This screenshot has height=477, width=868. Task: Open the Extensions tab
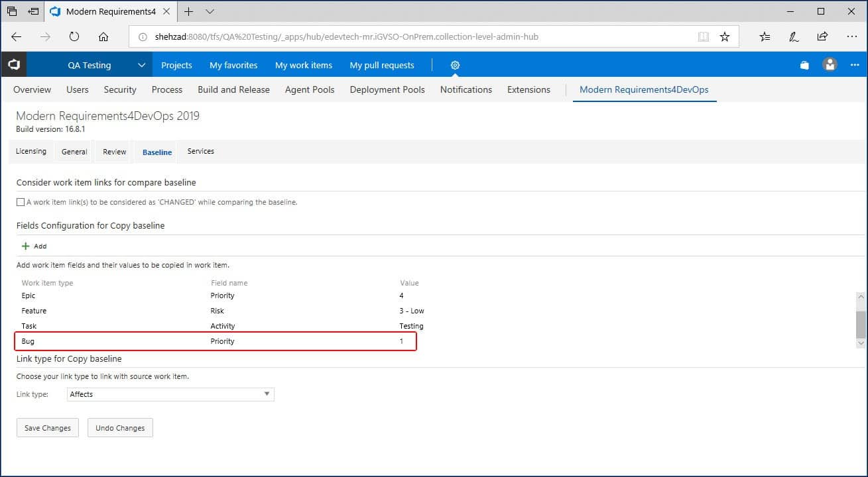click(528, 89)
